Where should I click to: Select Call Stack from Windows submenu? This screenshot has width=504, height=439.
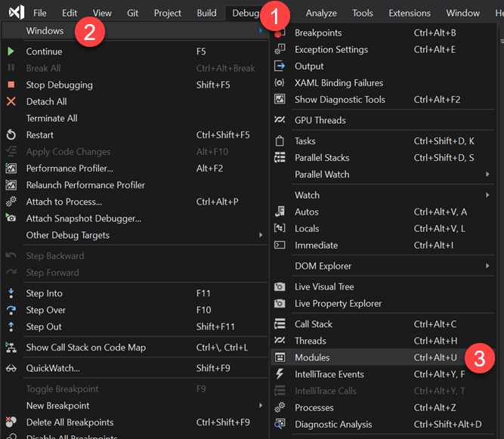314,324
